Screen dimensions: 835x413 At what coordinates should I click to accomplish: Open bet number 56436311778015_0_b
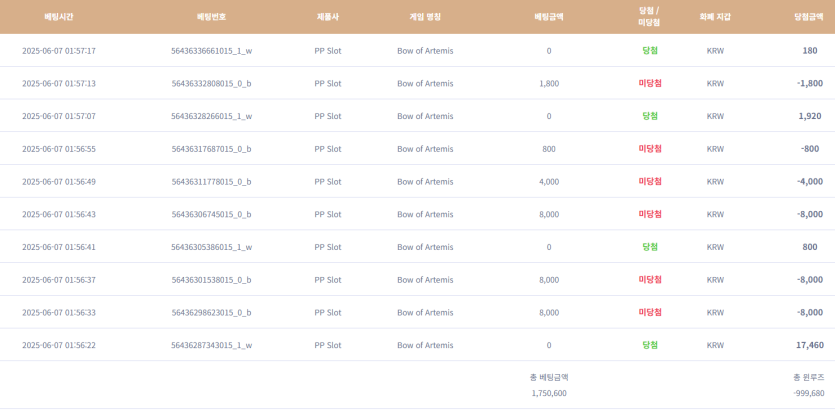pyautogui.click(x=211, y=182)
